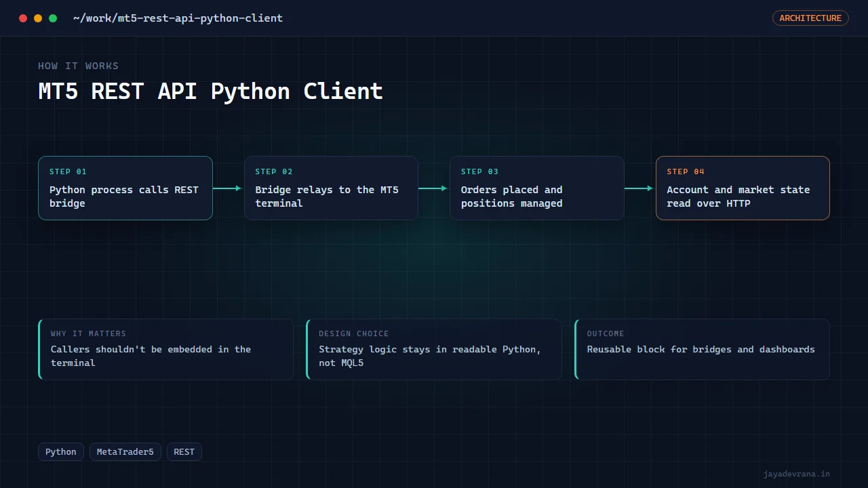This screenshot has height=488, width=868.
Task: Open the OUTCOME card
Action: [x=702, y=349]
